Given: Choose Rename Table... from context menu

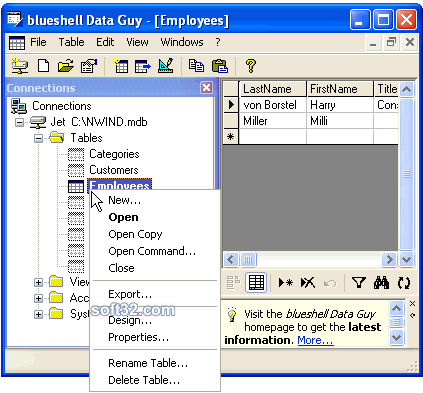Looking at the screenshot, I should click(155, 363).
